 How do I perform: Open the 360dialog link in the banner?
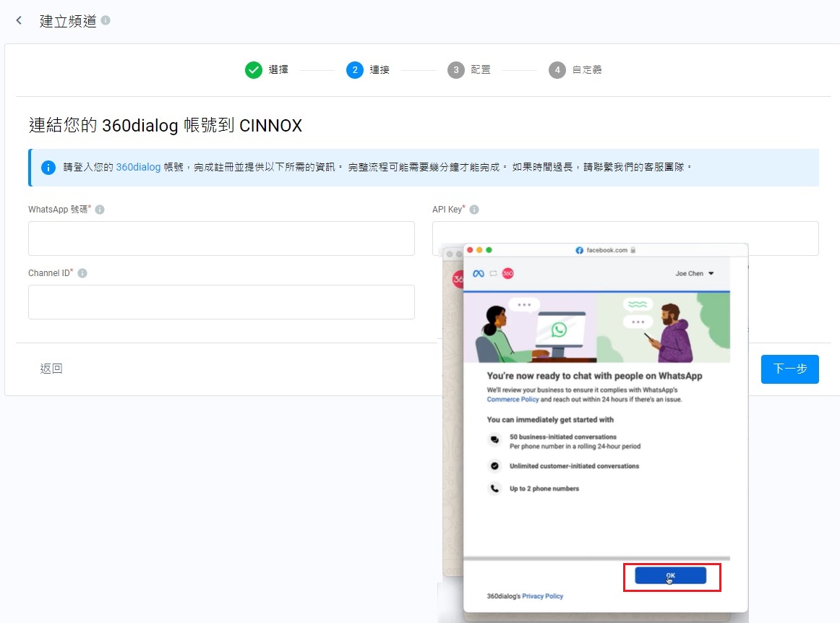tap(138, 167)
